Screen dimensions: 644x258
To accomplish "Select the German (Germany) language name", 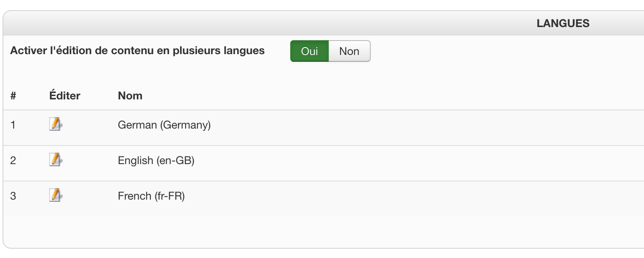I will [164, 125].
